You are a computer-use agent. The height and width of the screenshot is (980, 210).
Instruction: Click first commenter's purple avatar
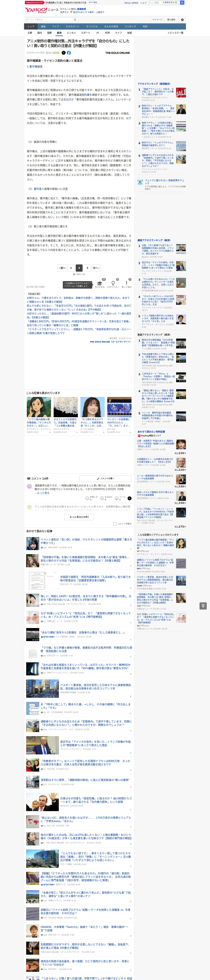click(29, 486)
